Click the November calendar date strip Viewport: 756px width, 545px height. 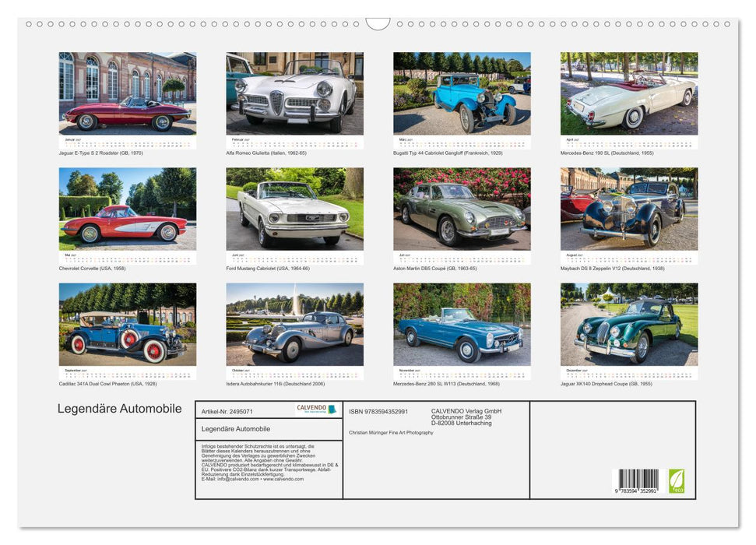point(462,374)
